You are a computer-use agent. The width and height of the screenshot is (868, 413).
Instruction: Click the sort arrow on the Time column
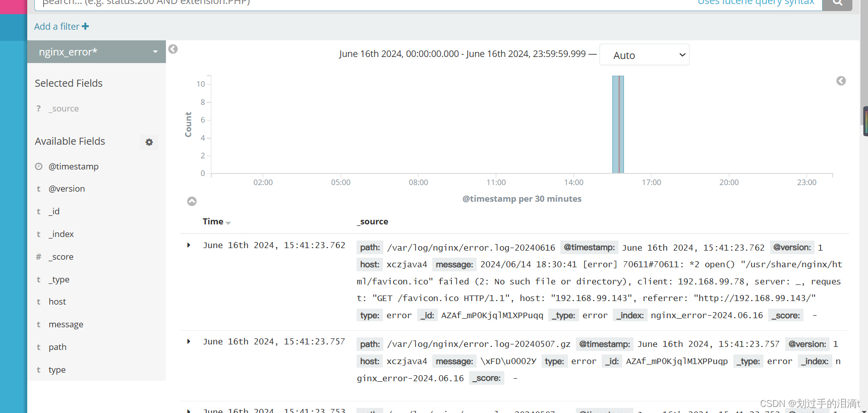(x=228, y=222)
